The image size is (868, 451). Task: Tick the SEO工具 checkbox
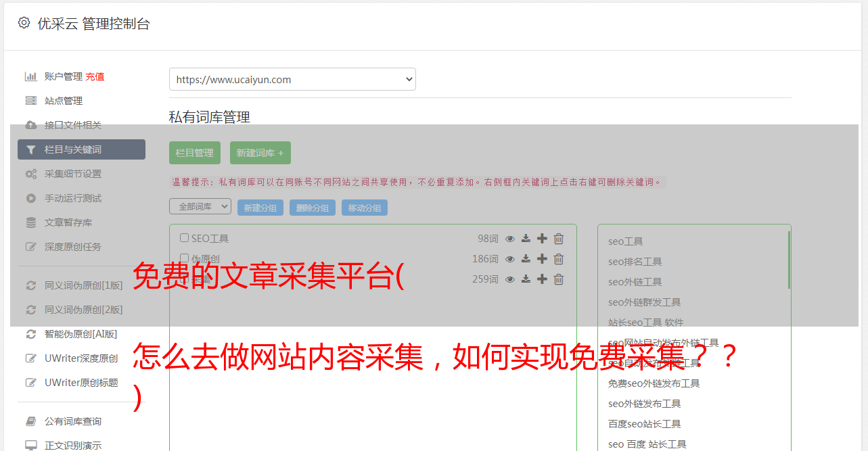pyautogui.click(x=184, y=238)
